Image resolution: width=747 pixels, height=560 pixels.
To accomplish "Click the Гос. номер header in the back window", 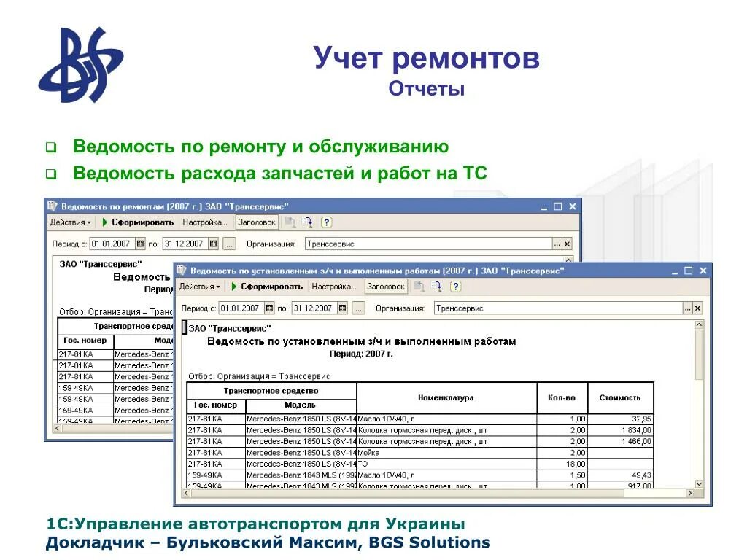I will [86, 341].
